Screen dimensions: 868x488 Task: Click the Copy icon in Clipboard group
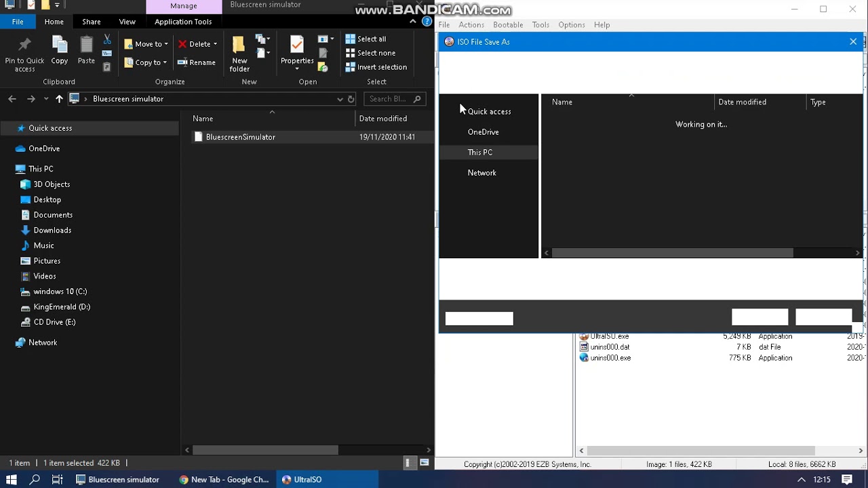point(60,45)
